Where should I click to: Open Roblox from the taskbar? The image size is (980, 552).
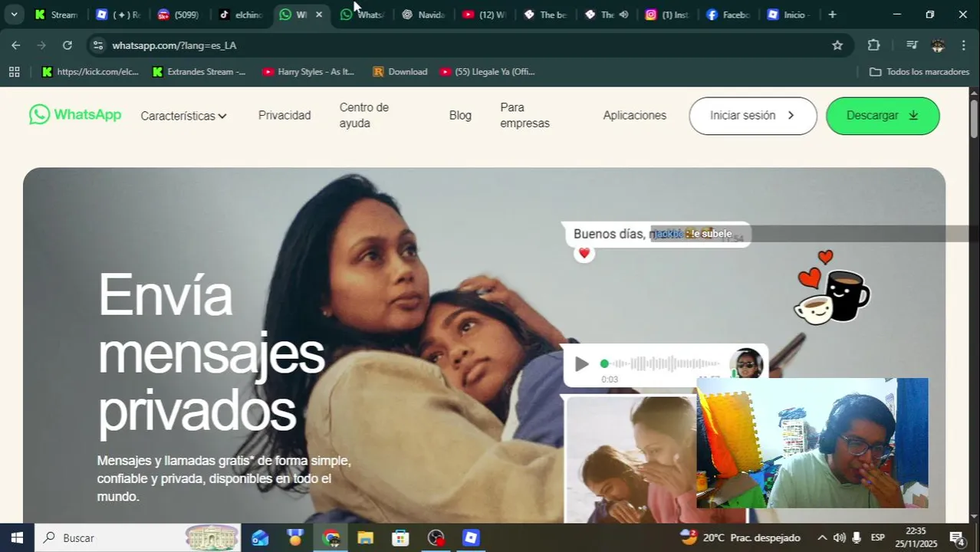click(471, 537)
